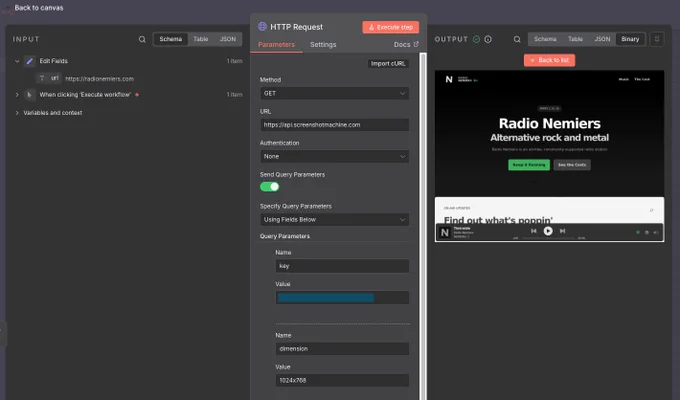Run the node with Execute step
The height and width of the screenshot is (400, 680).
pos(390,27)
